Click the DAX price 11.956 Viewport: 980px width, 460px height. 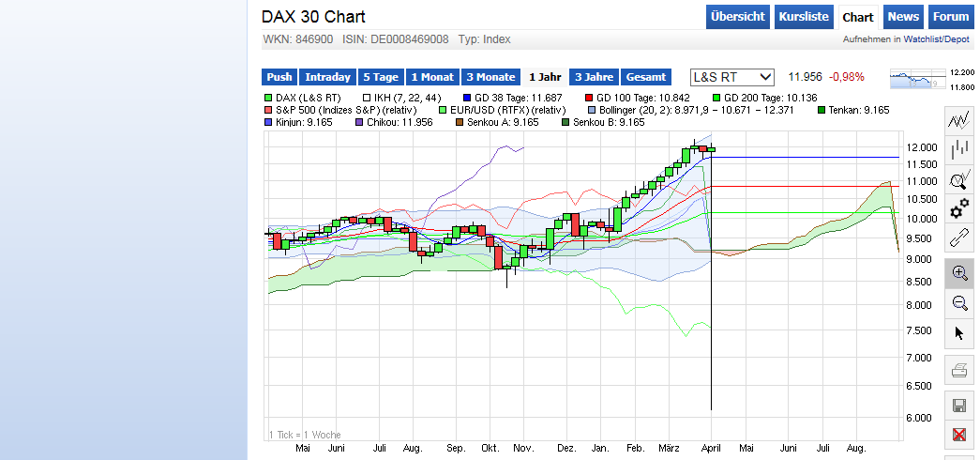pyautogui.click(x=805, y=77)
